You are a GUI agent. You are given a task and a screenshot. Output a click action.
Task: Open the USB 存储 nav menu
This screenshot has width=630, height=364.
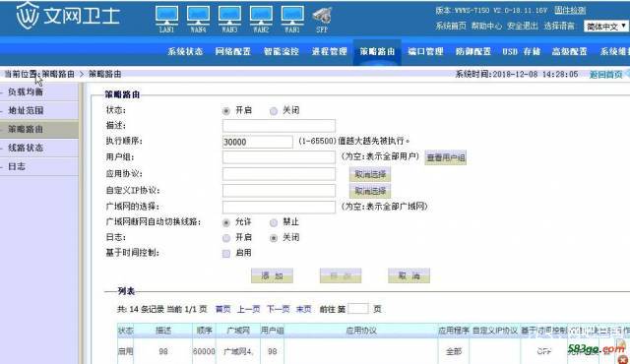point(521,51)
